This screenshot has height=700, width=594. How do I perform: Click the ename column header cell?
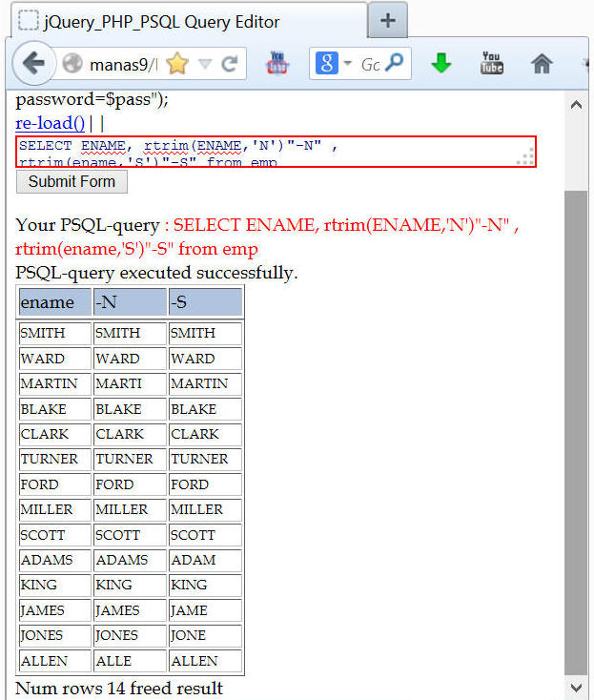pos(54,302)
